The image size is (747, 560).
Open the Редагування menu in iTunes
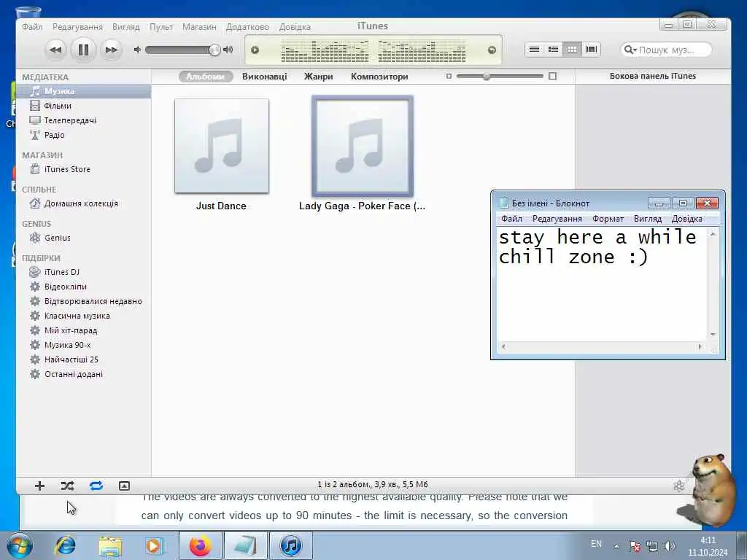coord(77,27)
